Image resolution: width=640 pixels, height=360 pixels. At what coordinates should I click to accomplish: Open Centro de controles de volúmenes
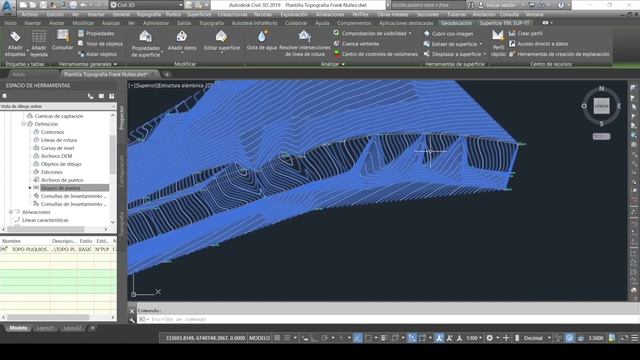[376, 54]
